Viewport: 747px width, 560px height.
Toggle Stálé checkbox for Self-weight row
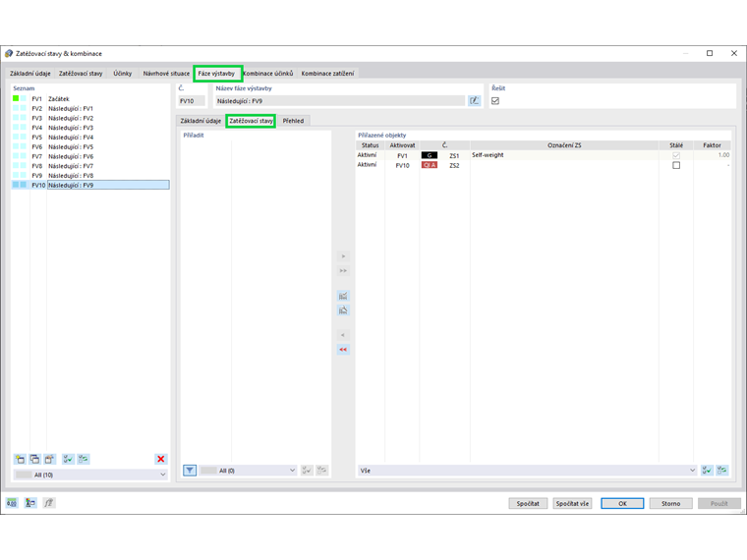676,155
